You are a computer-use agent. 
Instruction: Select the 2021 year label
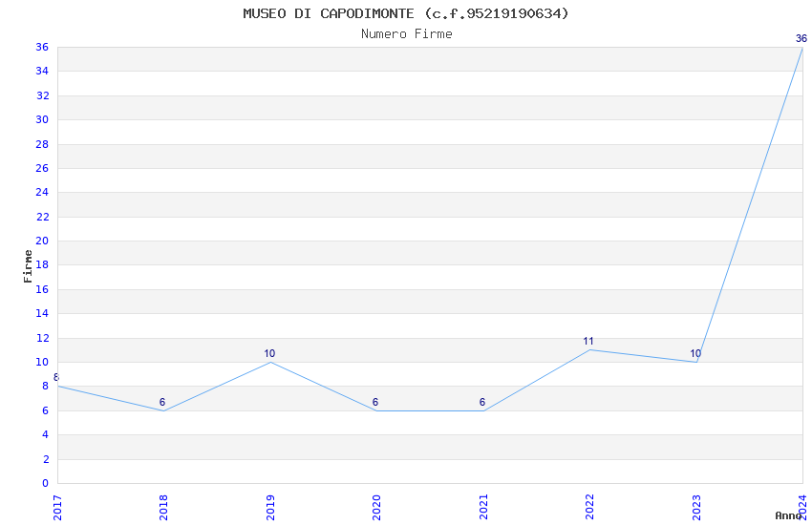[x=483, y=508]
